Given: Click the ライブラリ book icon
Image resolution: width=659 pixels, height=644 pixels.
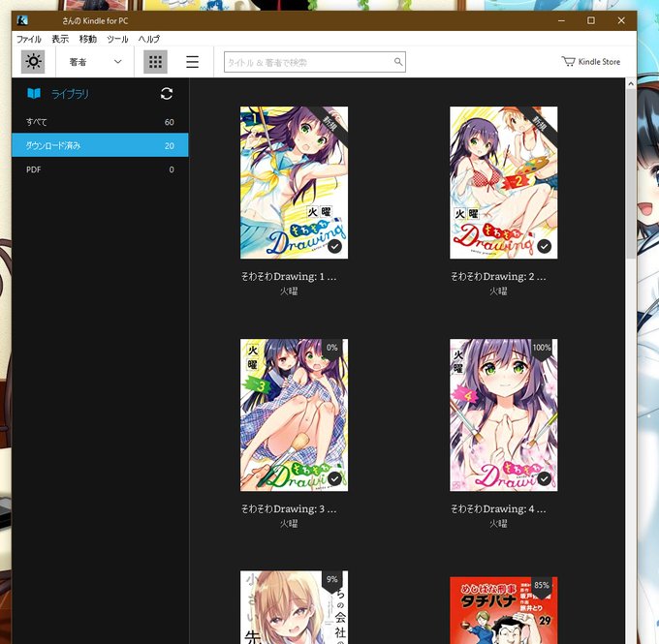Looking at the screenshot, I should tap(34, 93).
